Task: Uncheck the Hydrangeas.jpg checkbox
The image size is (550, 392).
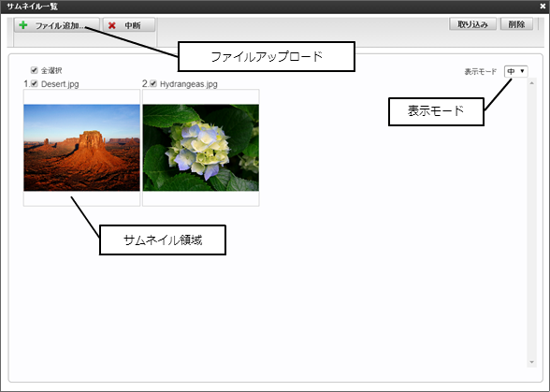Action: [153, 83]
